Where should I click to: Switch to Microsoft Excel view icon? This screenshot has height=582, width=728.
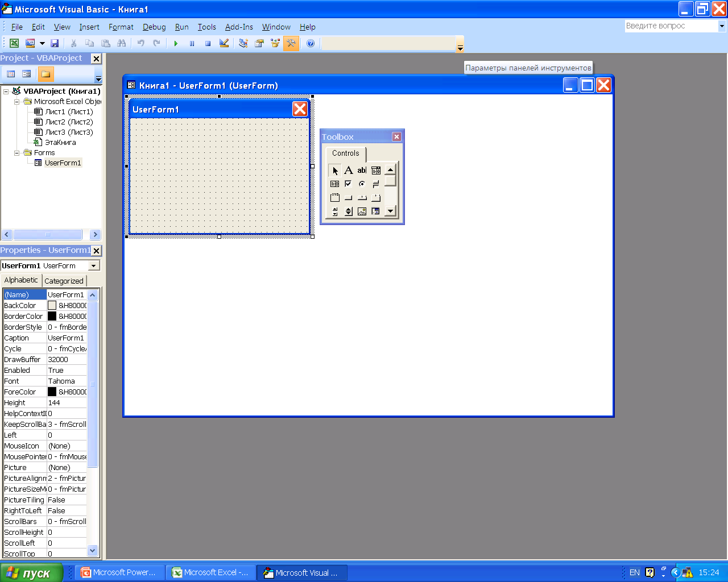14,43
